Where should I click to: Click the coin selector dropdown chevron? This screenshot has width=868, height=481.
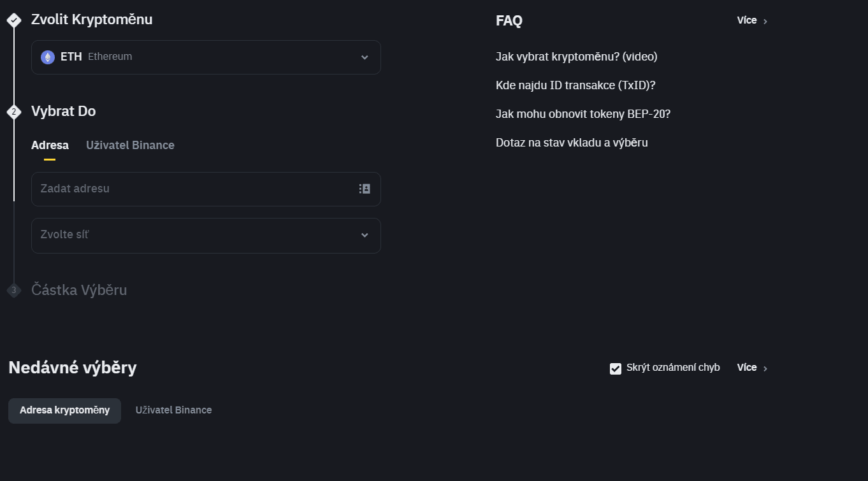click(365, 57)
